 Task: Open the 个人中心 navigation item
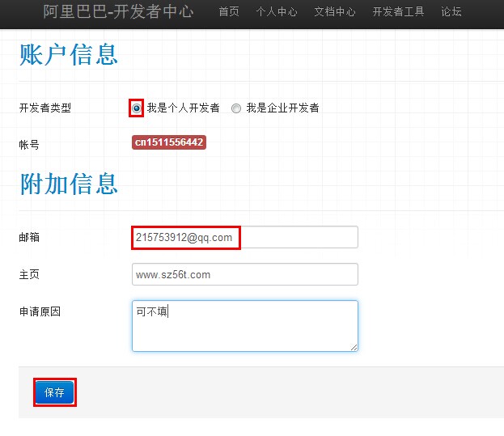[276, 12]
